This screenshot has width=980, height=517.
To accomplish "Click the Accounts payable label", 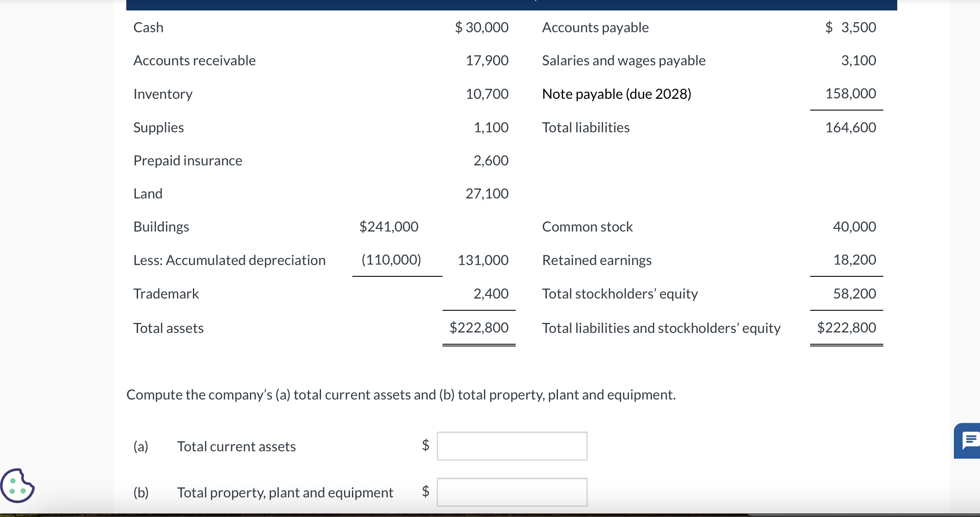I will (595, 27).
